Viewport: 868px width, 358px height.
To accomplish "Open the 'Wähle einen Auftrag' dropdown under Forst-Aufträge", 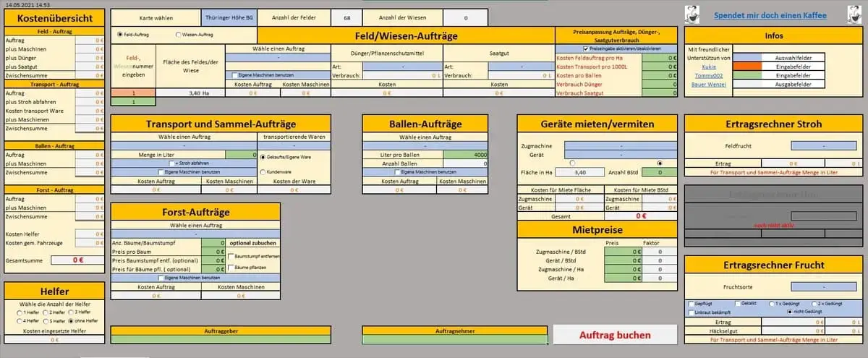I will tap(195, 234).
